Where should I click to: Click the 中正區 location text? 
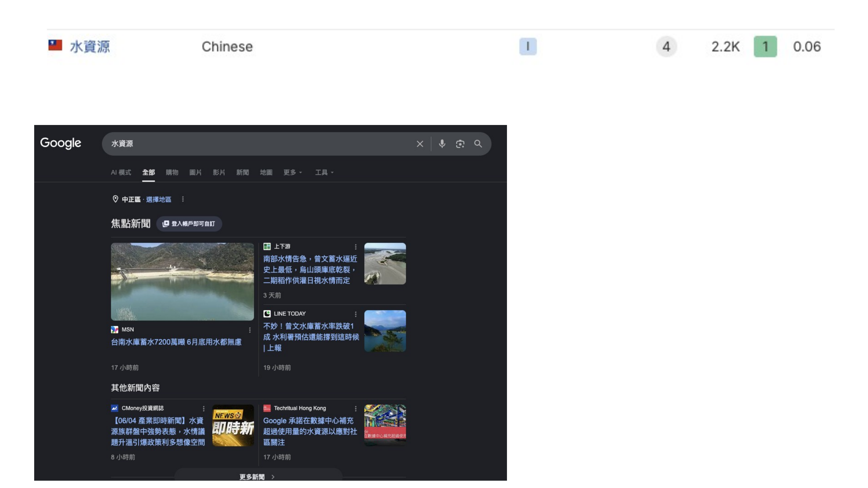131,199
